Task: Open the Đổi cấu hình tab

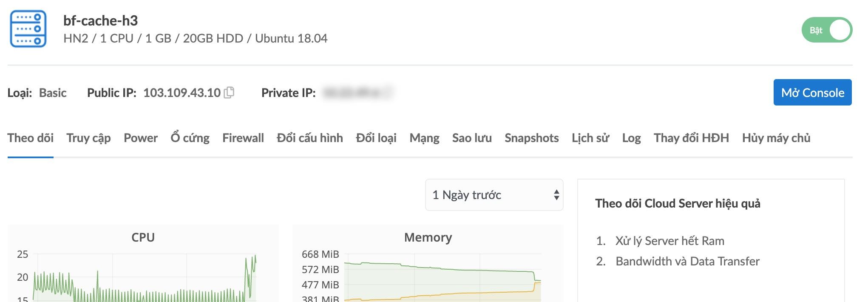Action: [310, 138]
